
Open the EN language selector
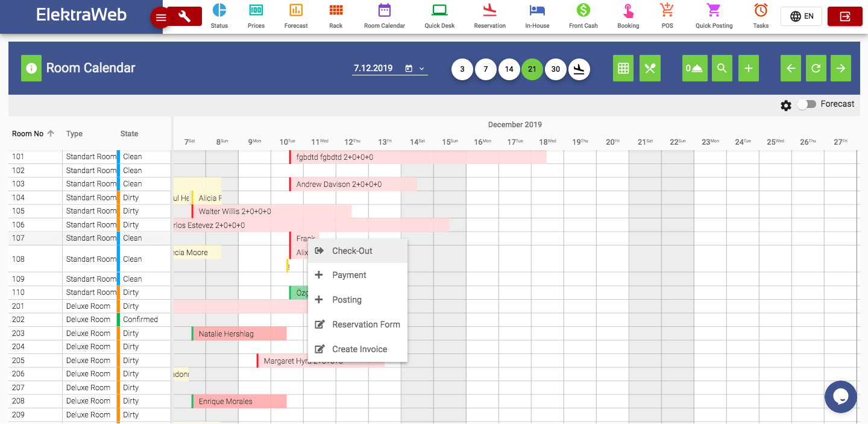coord(801,16)
